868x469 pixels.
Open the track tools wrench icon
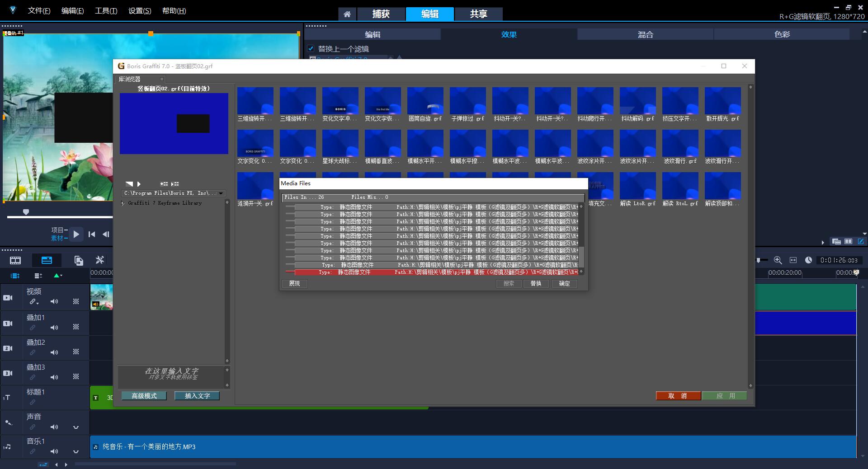[100, 260]
